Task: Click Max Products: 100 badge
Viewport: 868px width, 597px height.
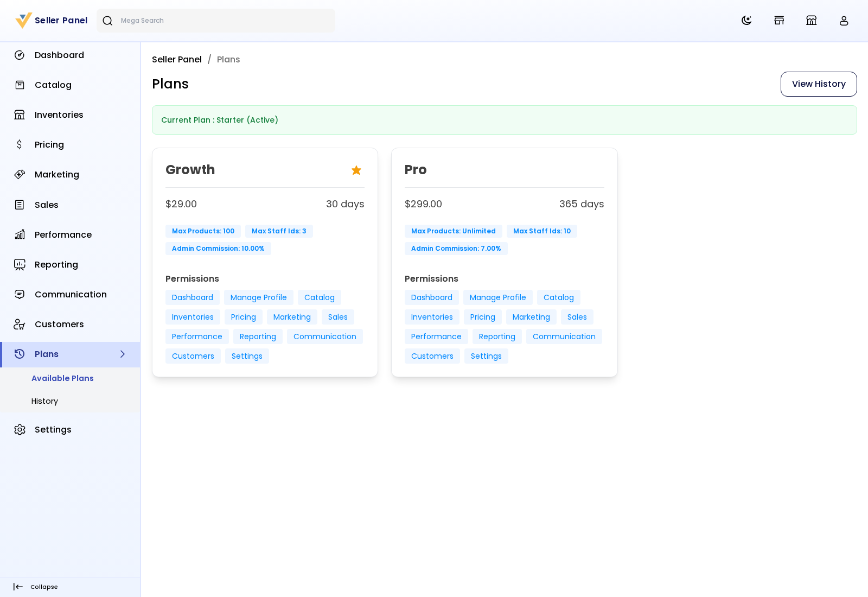Action: [203, 231]
